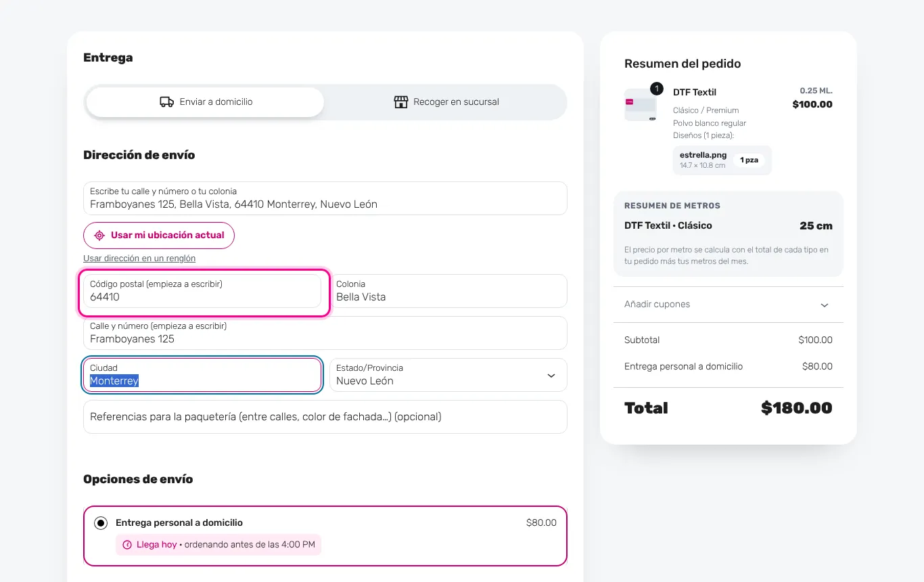
Task: Click the Clásico / Premium product detail
Action: pos(706,110)
